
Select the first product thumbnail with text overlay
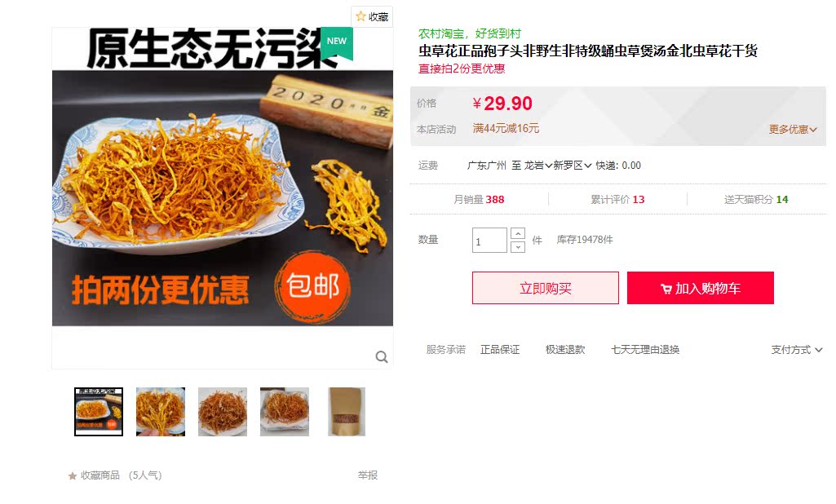[99, 412]
